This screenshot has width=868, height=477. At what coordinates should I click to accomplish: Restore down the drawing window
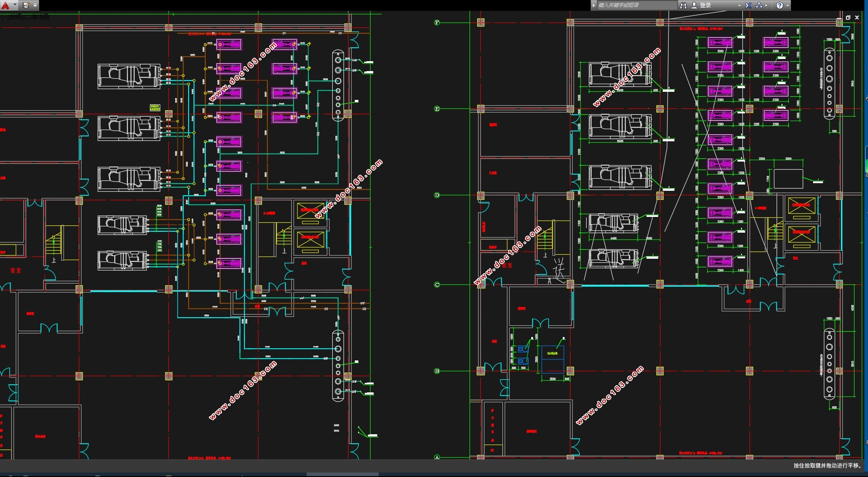tap(848, 18)
